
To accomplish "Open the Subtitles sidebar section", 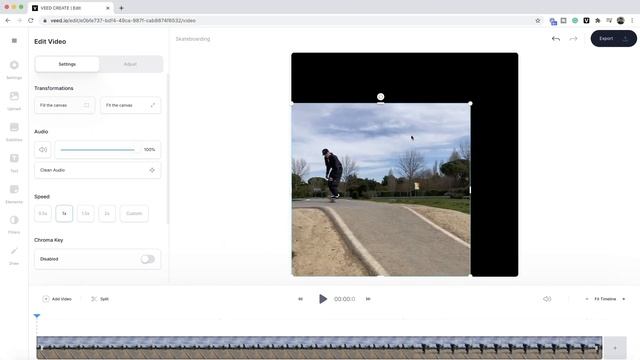I will [14, 131].
